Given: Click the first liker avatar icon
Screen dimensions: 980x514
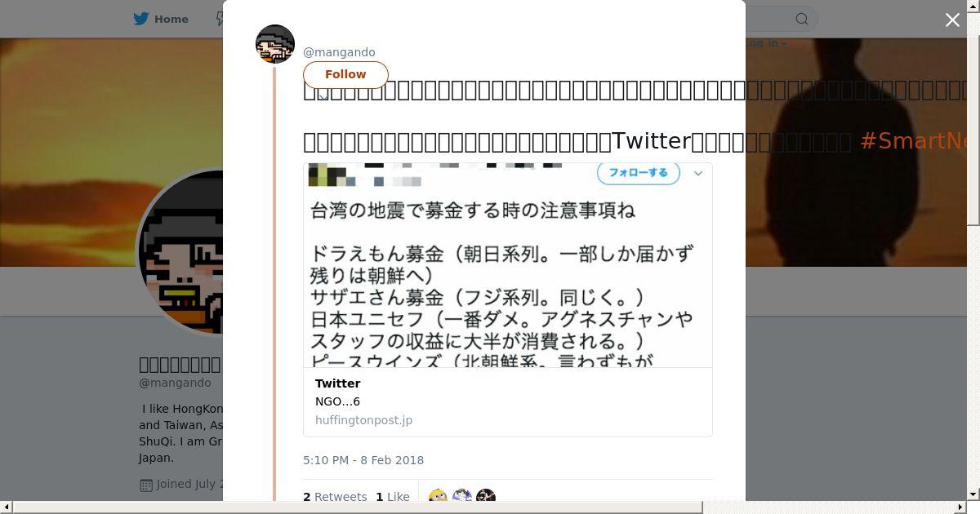Looking at the screenshot, I should click(438, 496).
